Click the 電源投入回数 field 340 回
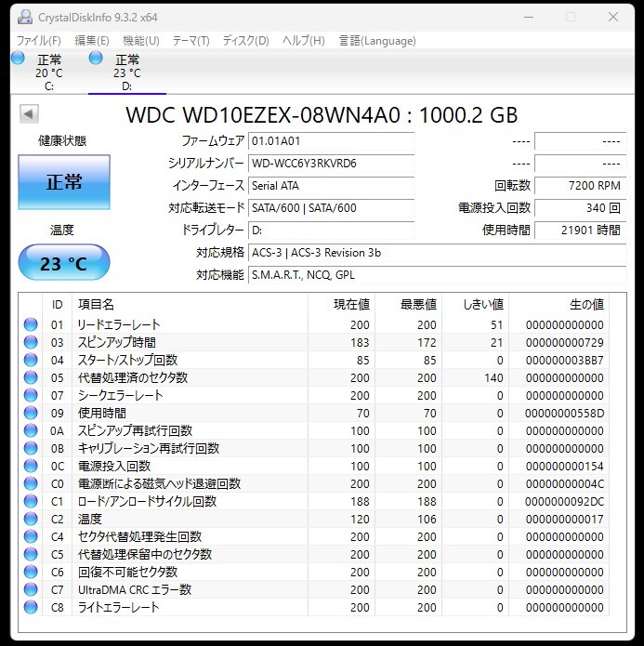 [x=581, y=208]
